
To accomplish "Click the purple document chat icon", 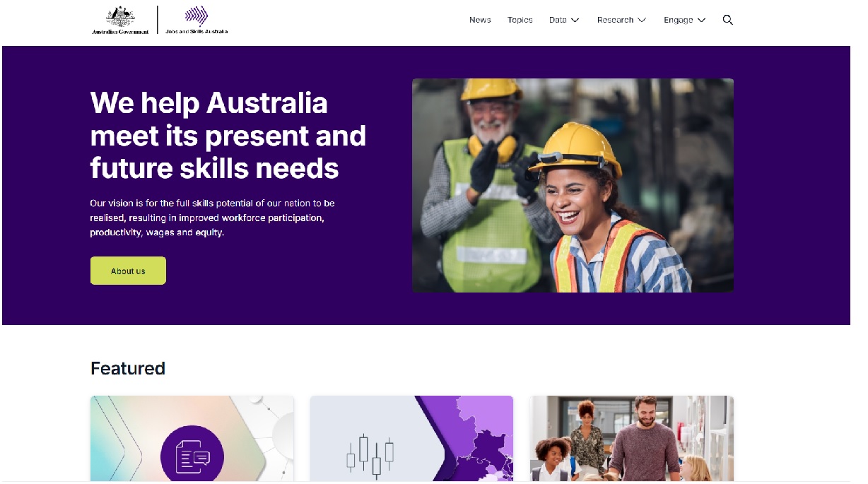I will pos(192,457).
